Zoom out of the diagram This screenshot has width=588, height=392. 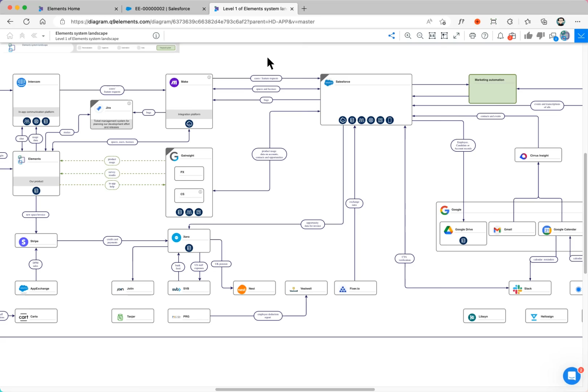pos(420,36)
